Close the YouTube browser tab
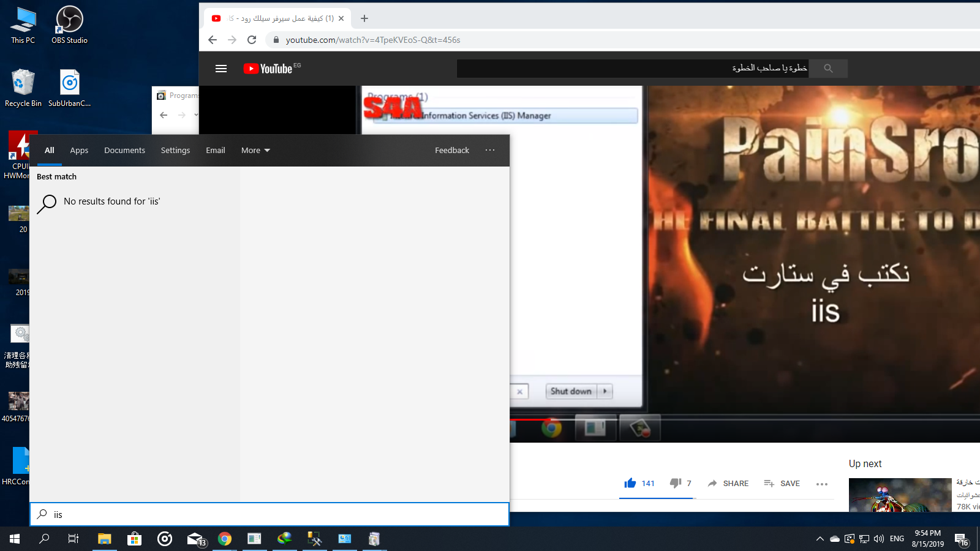The image size is (980, 551). [341, 18]
